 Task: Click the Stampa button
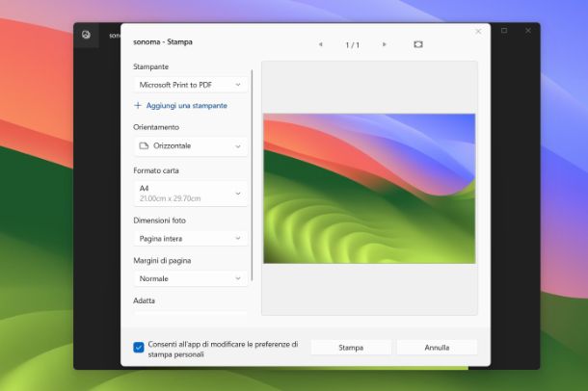point(351,348)
